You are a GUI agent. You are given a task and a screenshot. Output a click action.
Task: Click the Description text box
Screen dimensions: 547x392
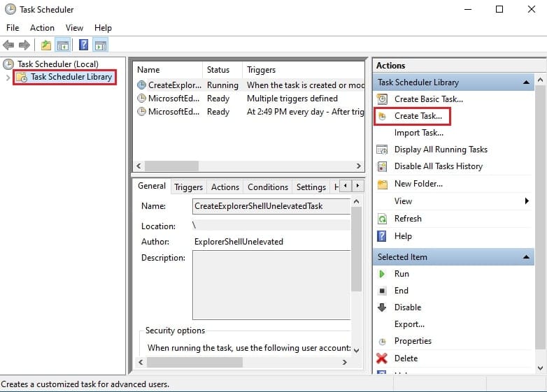pos(271,285)
